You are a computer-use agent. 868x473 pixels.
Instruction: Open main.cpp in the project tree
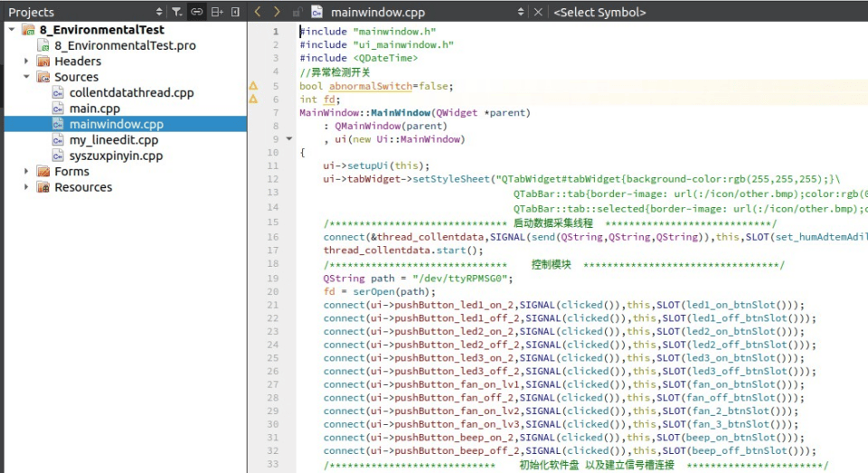click(94, 109)
